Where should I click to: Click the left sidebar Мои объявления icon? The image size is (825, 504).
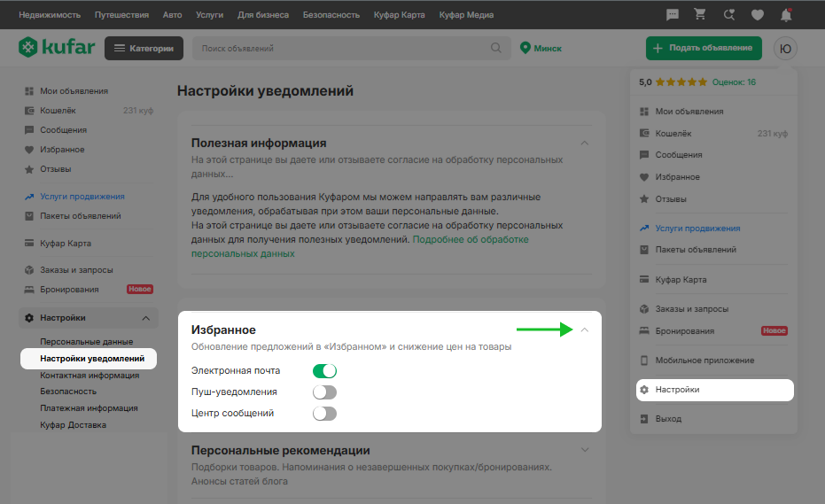pos(29,91)
